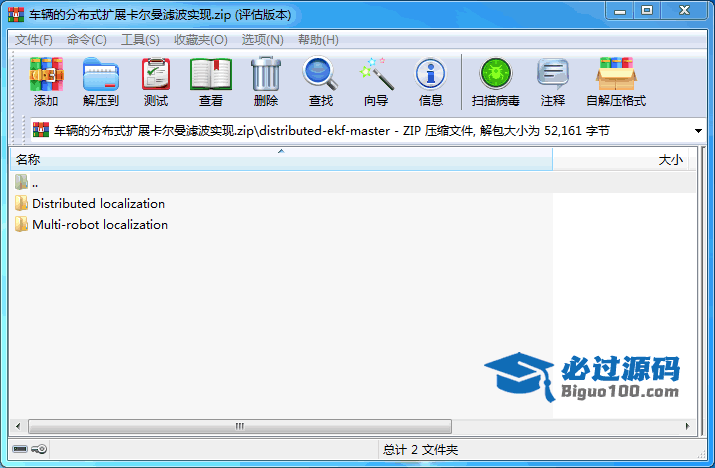Open the Tools (工具) menu

click(x=140, y=40)
